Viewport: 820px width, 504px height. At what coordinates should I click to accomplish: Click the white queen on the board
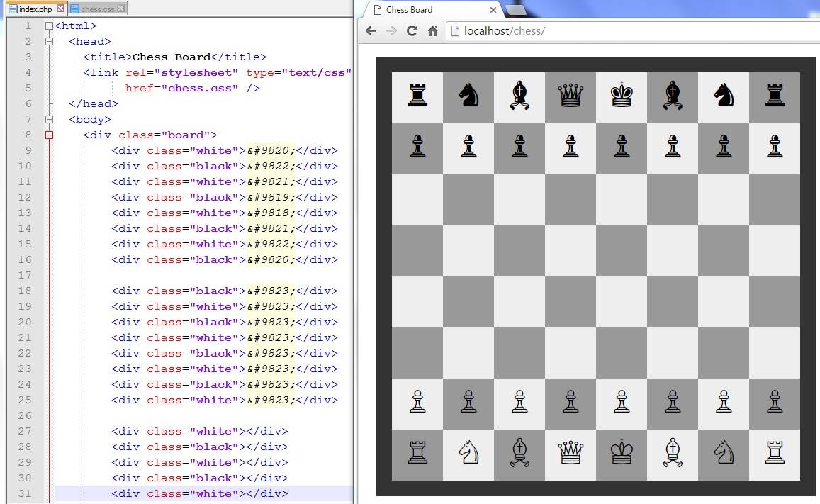click(x=570, y=453)
